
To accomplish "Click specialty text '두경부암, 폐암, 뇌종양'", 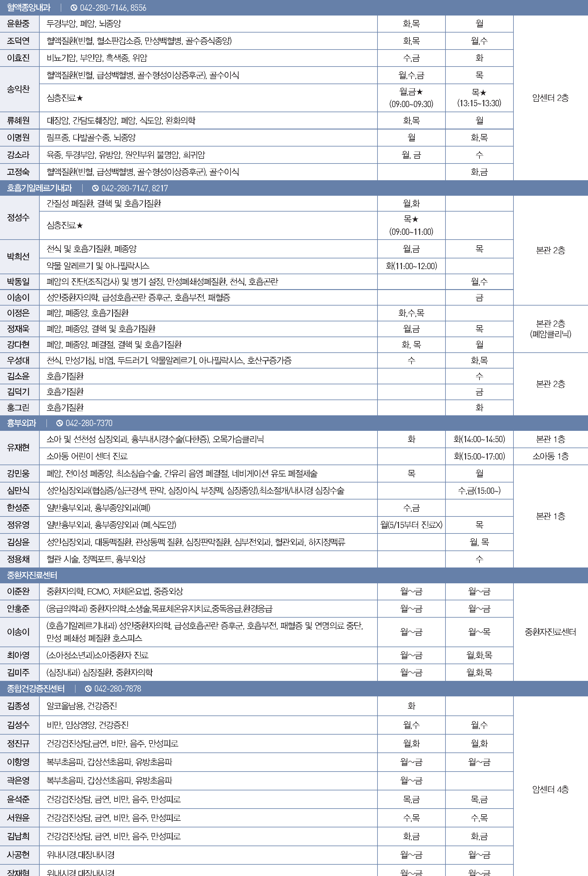I will (x=84, y=24).
